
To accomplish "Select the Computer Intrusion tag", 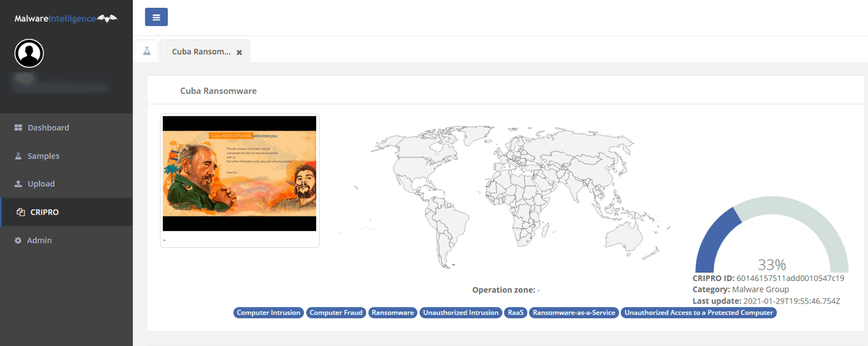I will (x=268, y=313).
